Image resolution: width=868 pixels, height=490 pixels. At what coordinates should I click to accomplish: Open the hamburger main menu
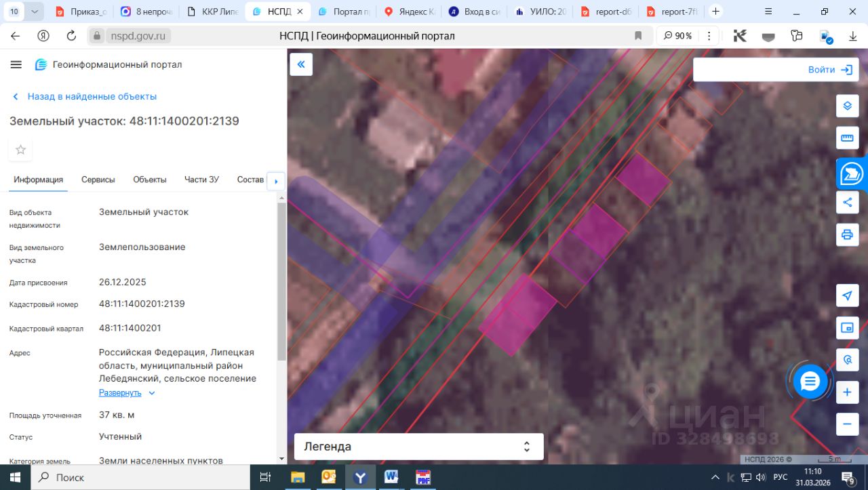tap(16, 64)
